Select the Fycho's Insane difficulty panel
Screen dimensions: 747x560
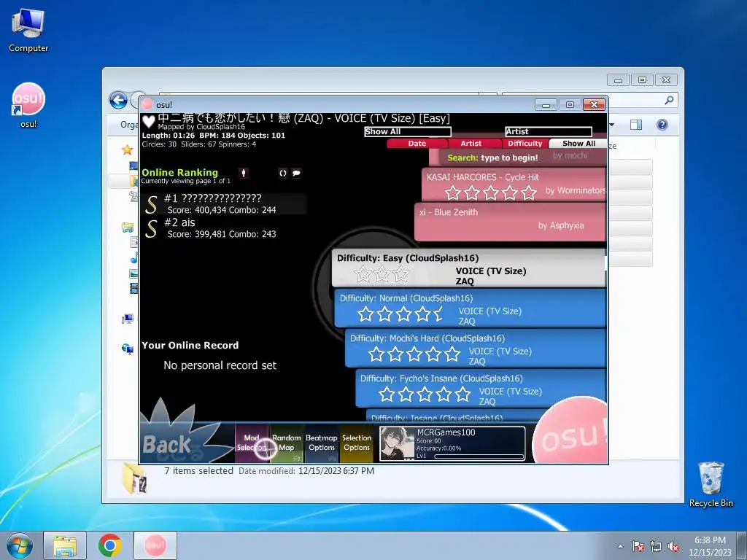(x=481, y=389)
